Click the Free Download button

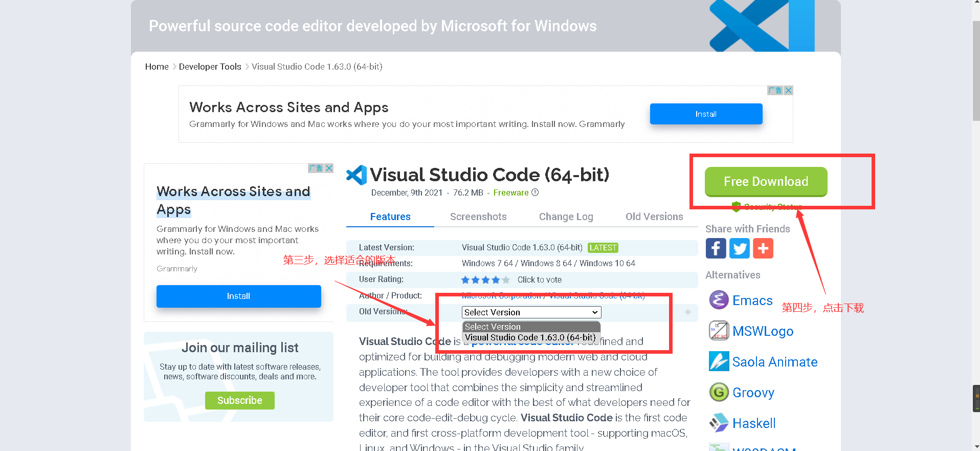tap(766, 182)
